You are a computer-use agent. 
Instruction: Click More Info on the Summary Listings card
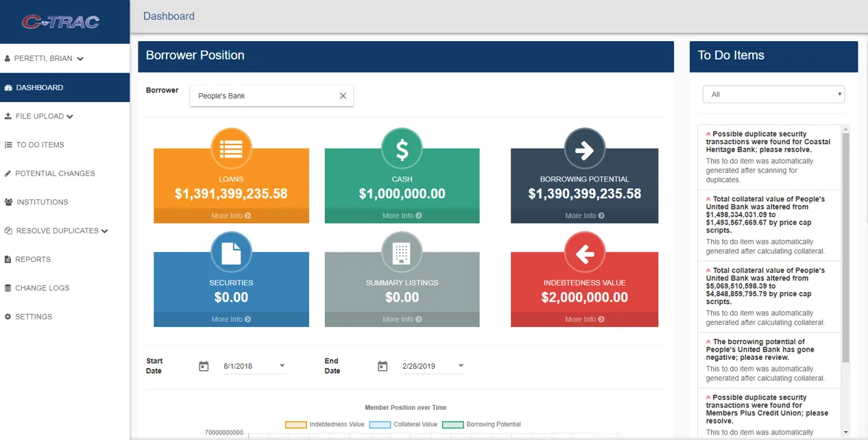coord(402,319)
